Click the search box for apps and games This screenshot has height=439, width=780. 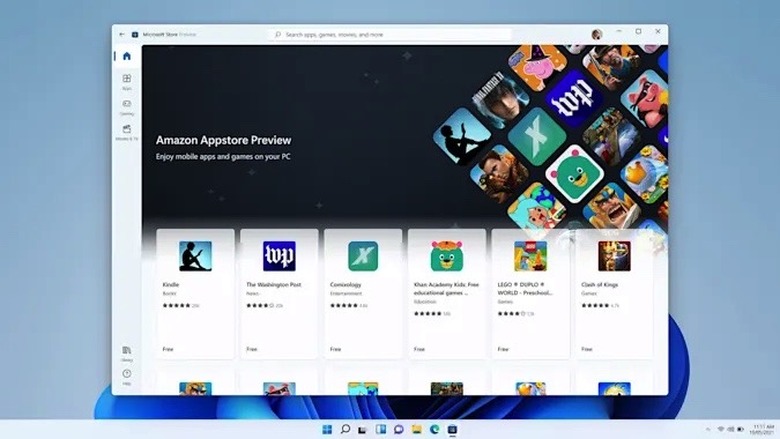tap(390, 34)
